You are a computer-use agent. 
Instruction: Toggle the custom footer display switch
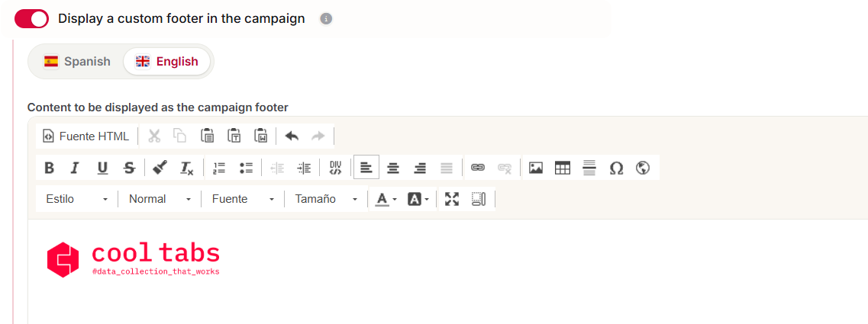(x=31, y=19)
